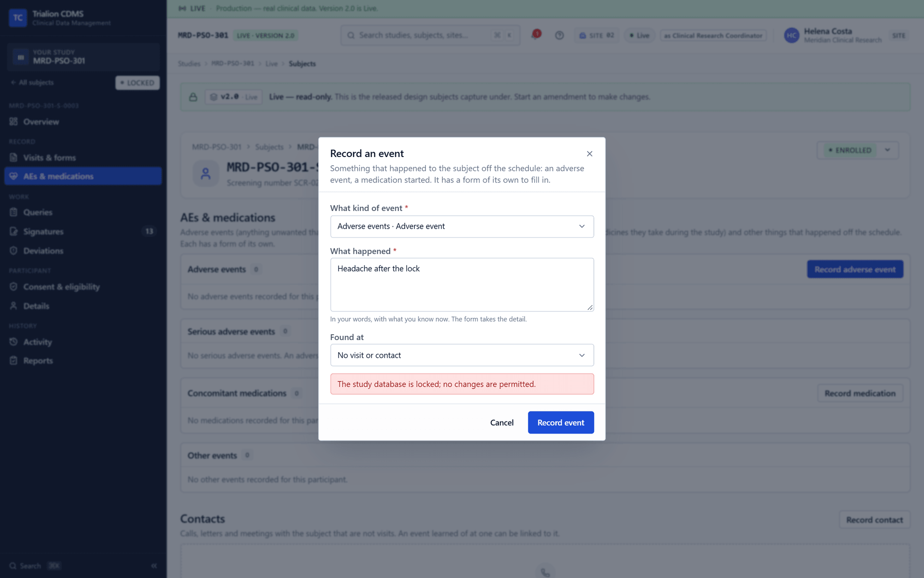Open the Found at dropdown
This screenshot has width=924, height=578.
(x=462, y=355)
